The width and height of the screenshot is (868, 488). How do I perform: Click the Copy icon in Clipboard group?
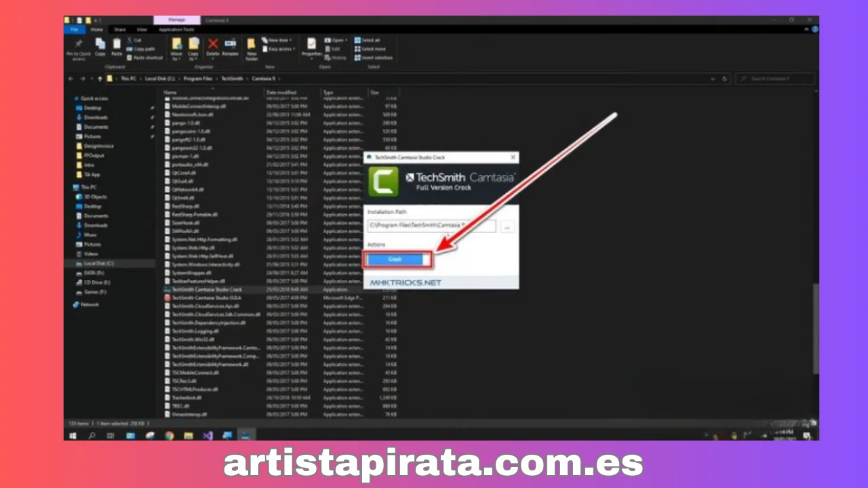tap(100, 44)
